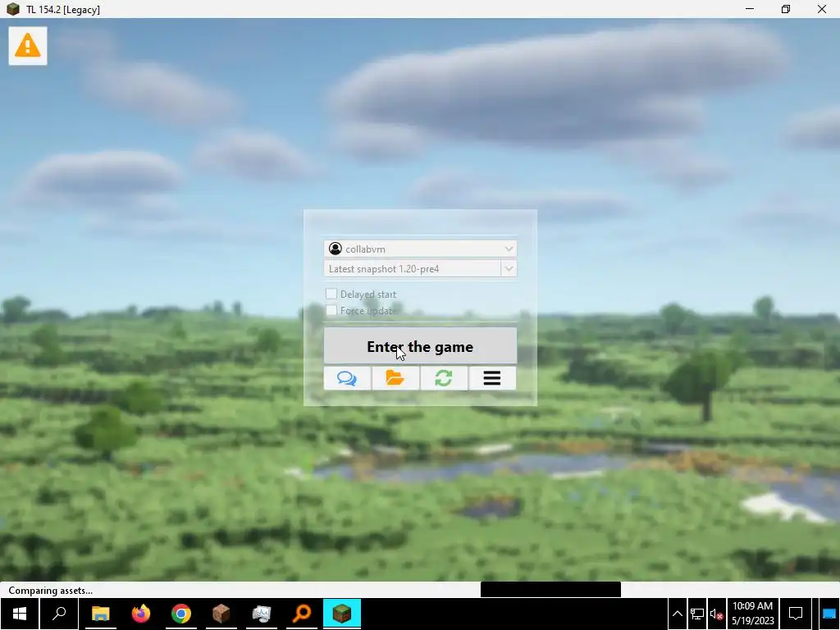The height and width of the screenshot is (630, 840).
Task: Open the taskbar clock 10:09 AM
Action: [x=753, y=614]
